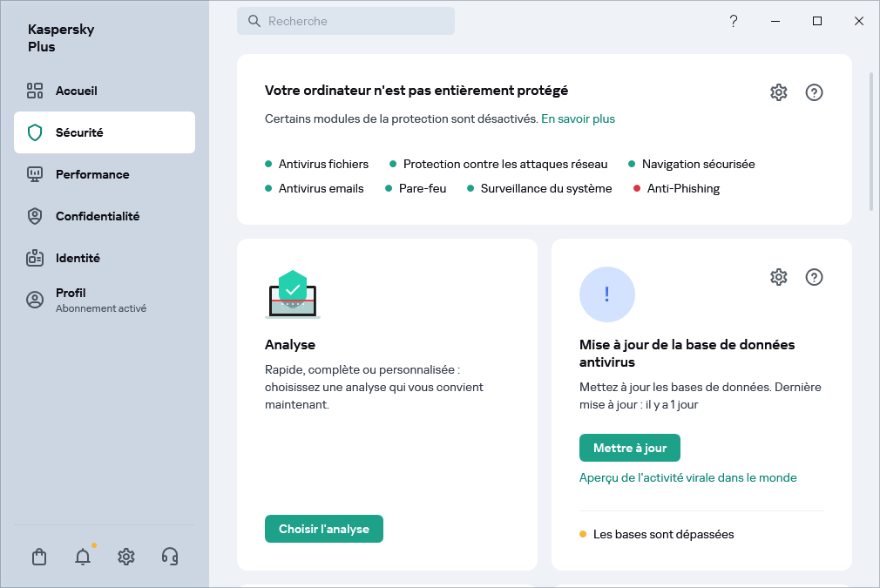The width and height of the screenshot is (880, 588).
Task: Click the laptop scan icon on the Analyse card
Action: pyautogui.click(x=293, y=294)
